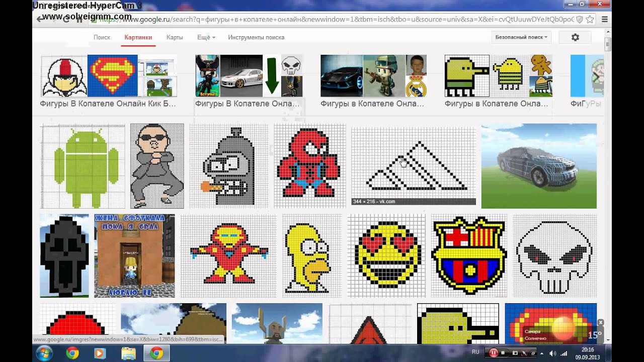Open the Homer Simpson pixel image
This screenshot has width=644, height=362.
312,256
